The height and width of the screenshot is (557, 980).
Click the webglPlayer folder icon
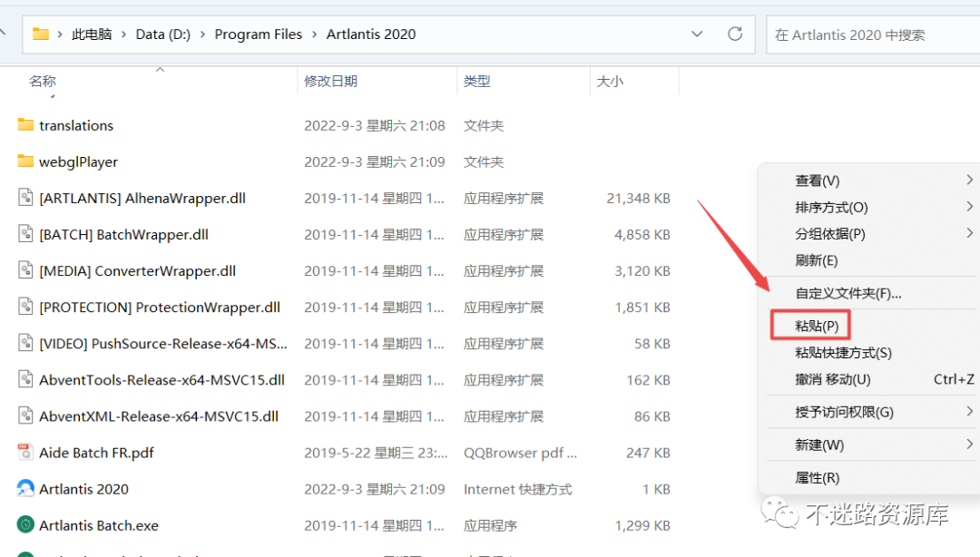[25, 161]
